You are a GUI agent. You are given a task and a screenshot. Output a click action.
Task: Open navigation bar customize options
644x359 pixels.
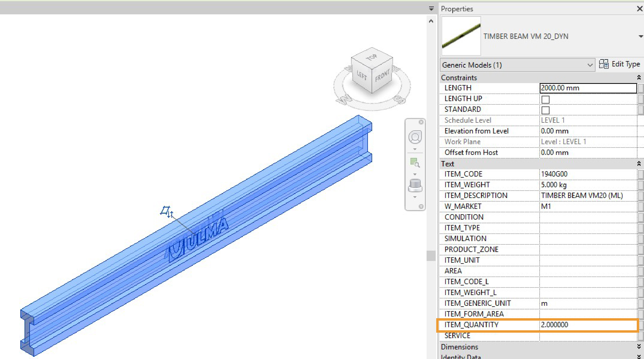pos(421,206)
